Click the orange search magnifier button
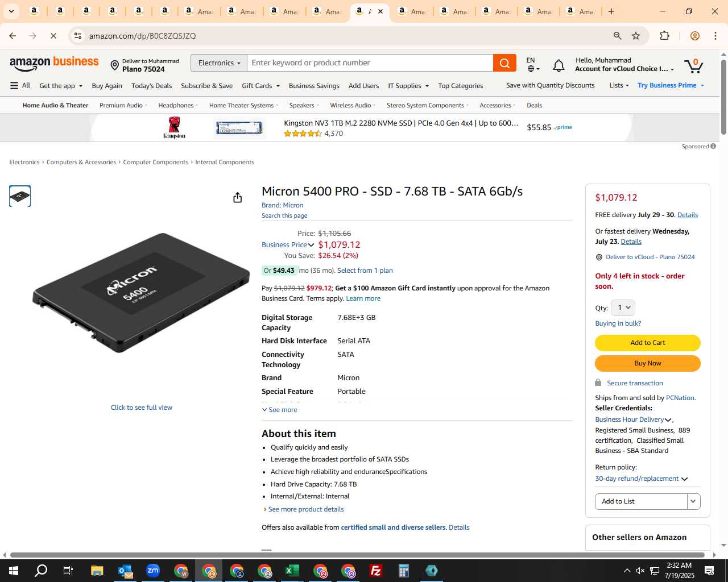Viewport: 728px width, 582px height. 504,63
